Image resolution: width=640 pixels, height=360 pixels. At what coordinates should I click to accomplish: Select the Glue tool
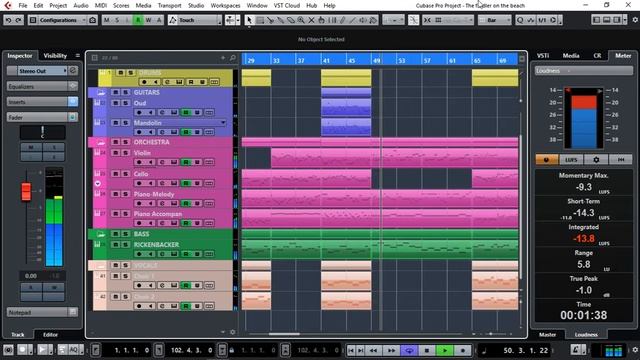pyautogui.click(x=280, y=20)
